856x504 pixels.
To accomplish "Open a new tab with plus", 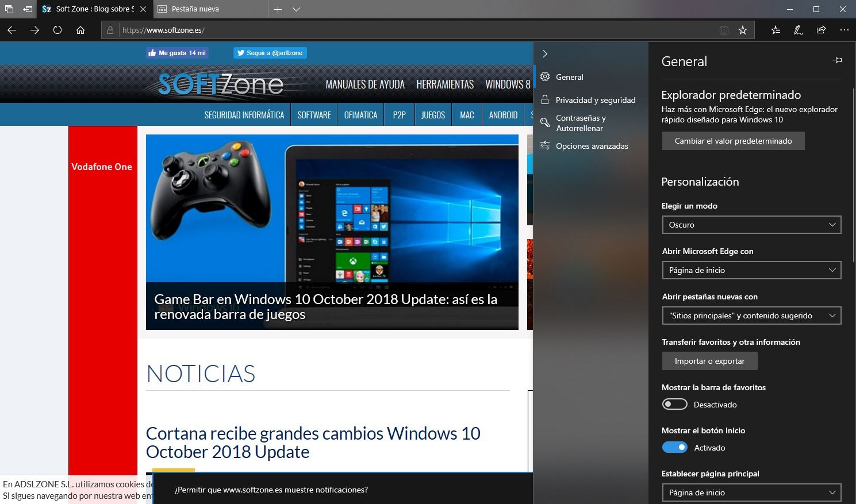I will click(278, 9).
